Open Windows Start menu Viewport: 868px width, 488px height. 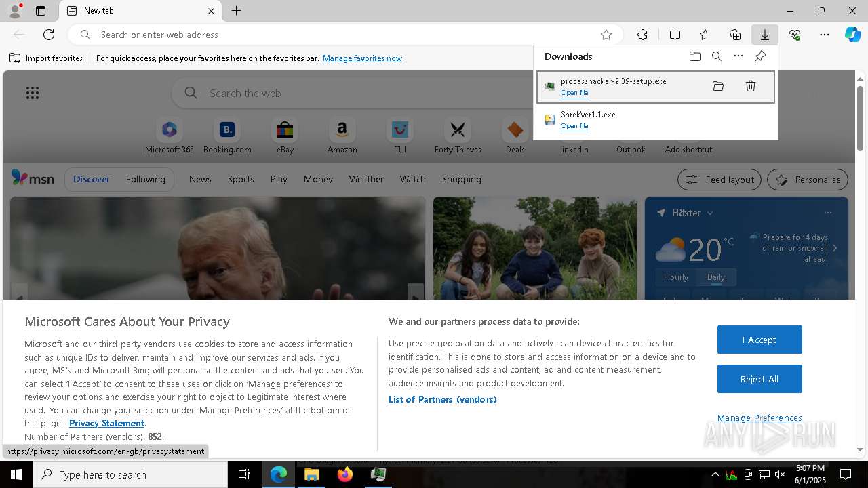click(16, 474)
